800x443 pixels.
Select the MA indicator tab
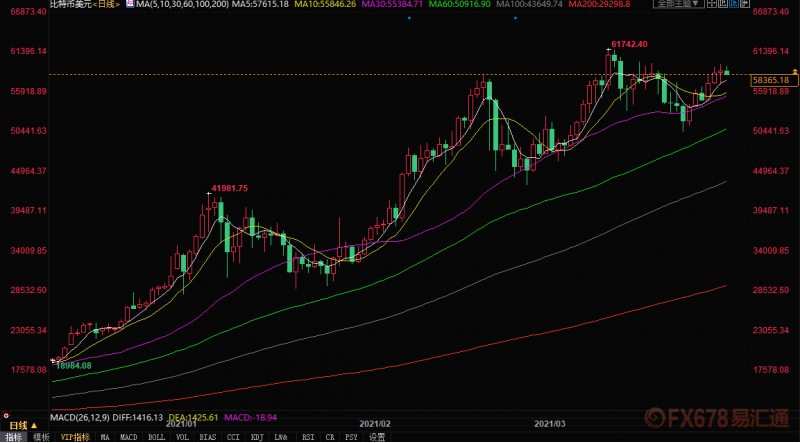(x=105, y=437)
